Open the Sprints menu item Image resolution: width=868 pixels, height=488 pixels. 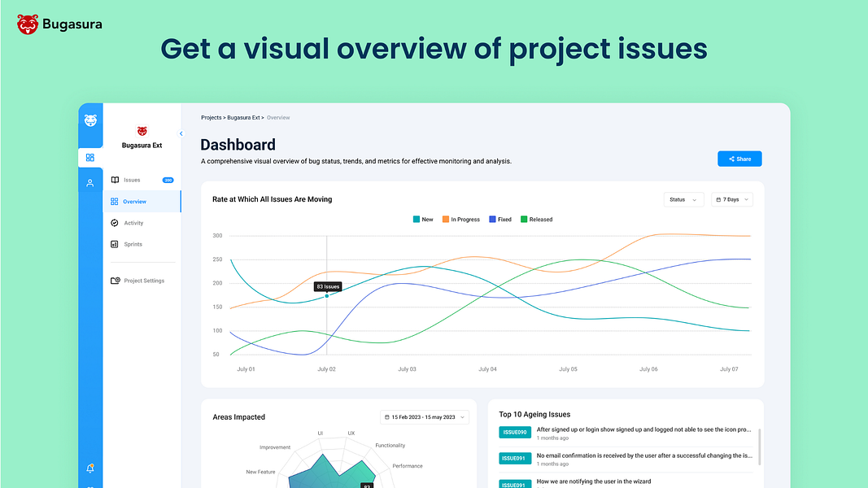[142, 244]
